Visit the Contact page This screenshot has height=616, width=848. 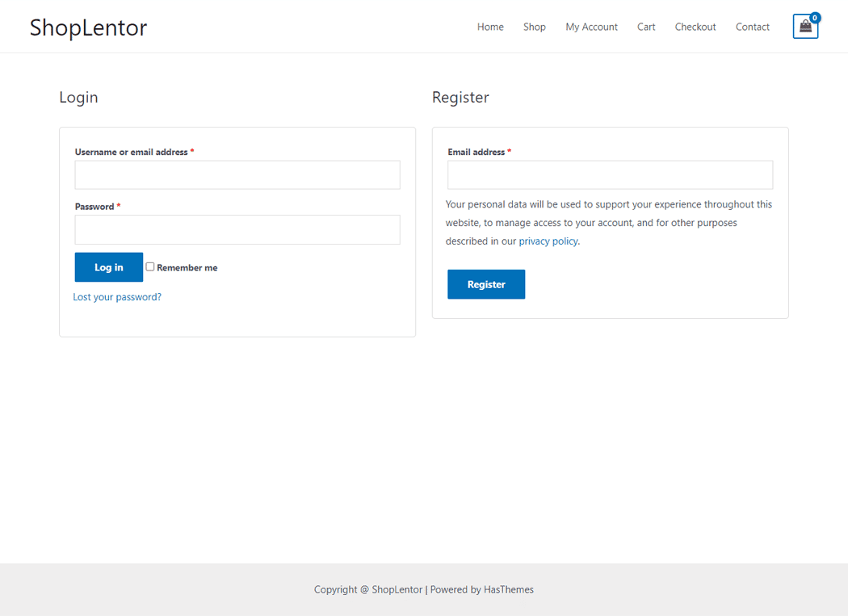click(752, 27)
